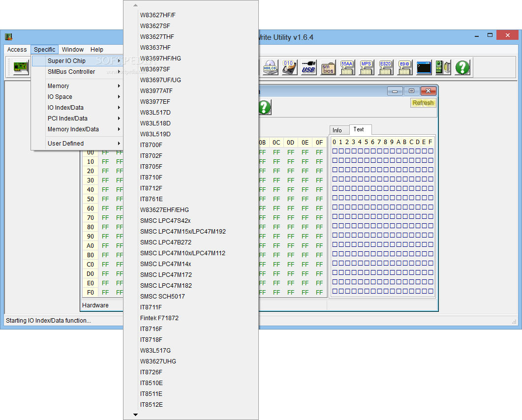Open the 55AA option ROM tool
522x420 pixels.
(x=347, y=67)
